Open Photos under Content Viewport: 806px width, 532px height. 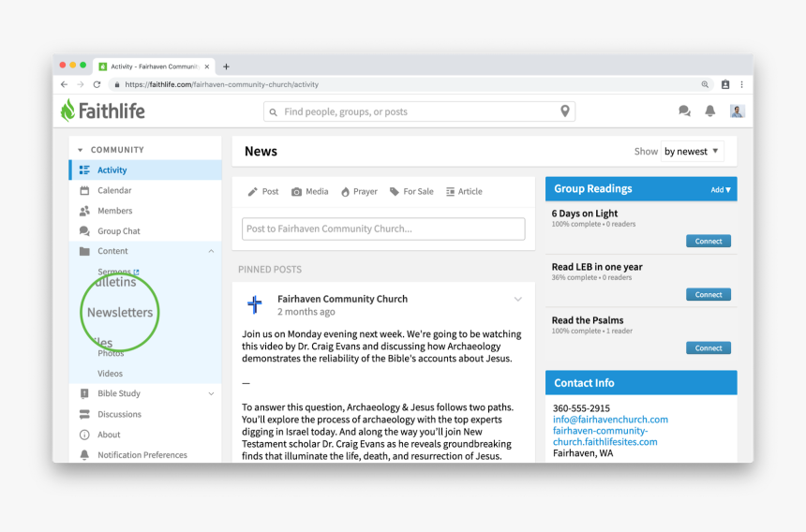(x=111, y=353)
